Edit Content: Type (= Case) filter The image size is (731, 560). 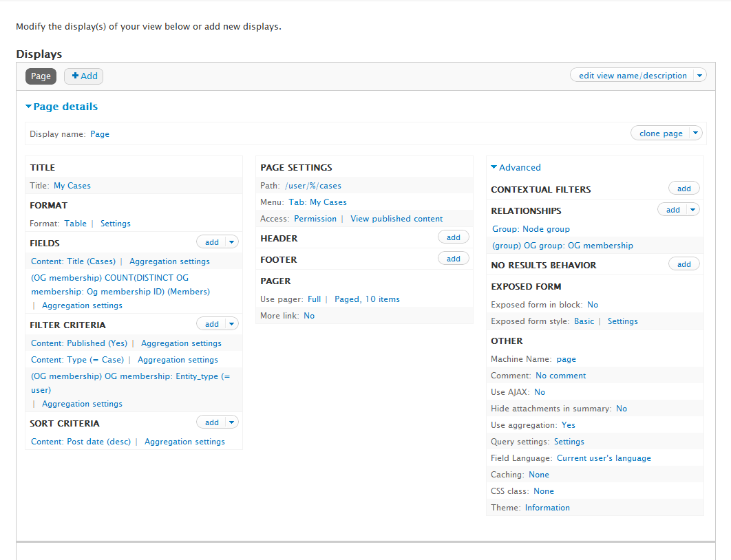pos(77,360)
